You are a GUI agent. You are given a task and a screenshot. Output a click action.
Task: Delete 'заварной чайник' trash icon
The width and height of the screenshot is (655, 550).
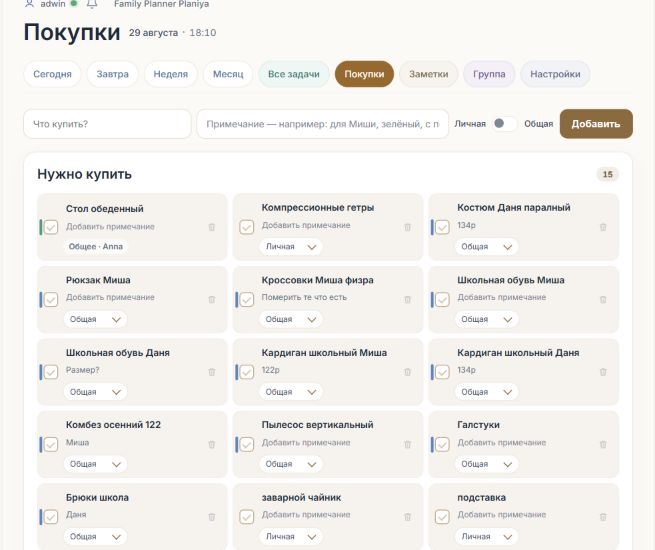tap(408, 517)
